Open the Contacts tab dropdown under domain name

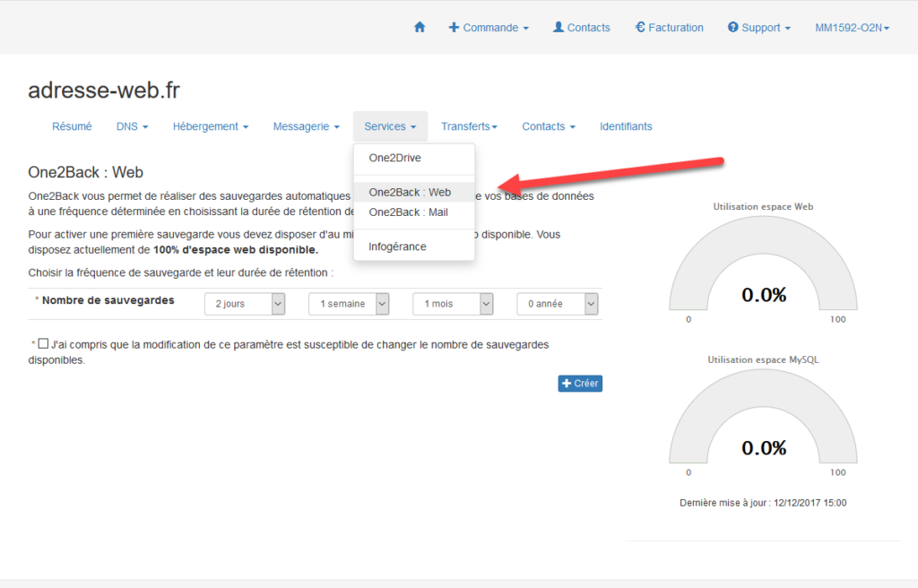click(x=549, y=126)
